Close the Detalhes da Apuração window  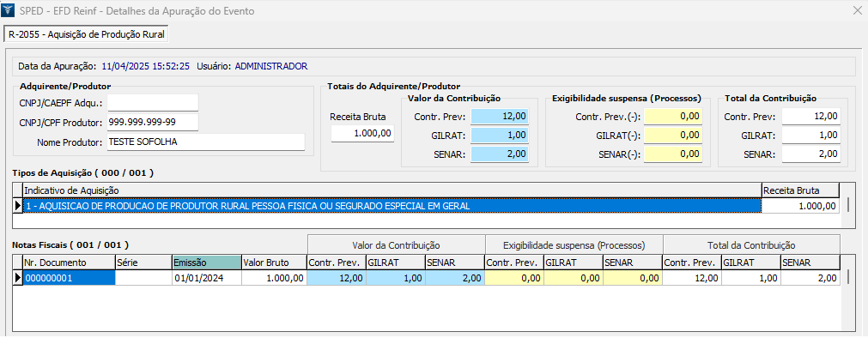click(x=856, y=10)
